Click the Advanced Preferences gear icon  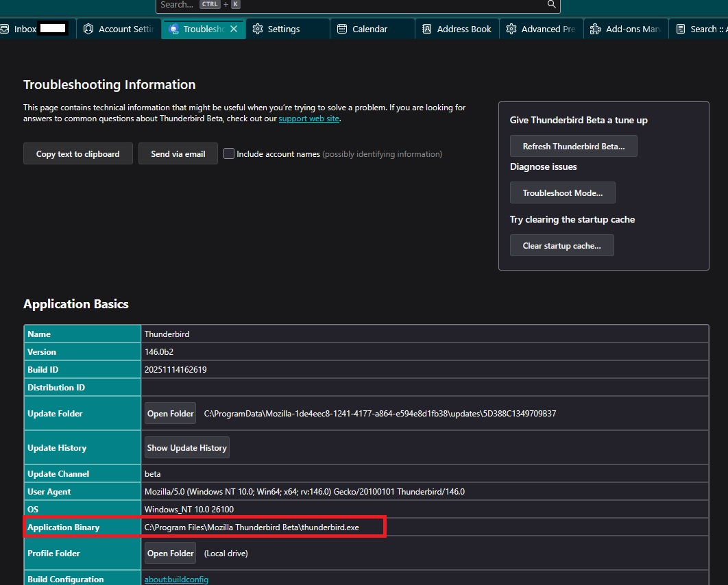pyautogui.click(x=511, y=29)
